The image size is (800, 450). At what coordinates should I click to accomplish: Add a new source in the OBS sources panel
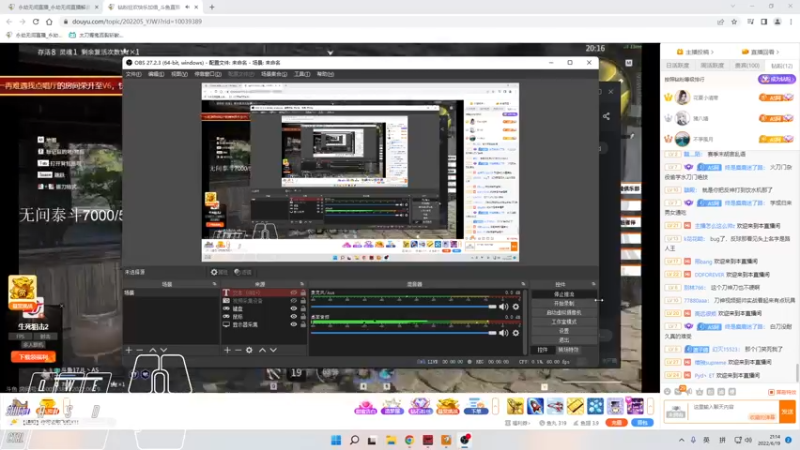point(227,350)
